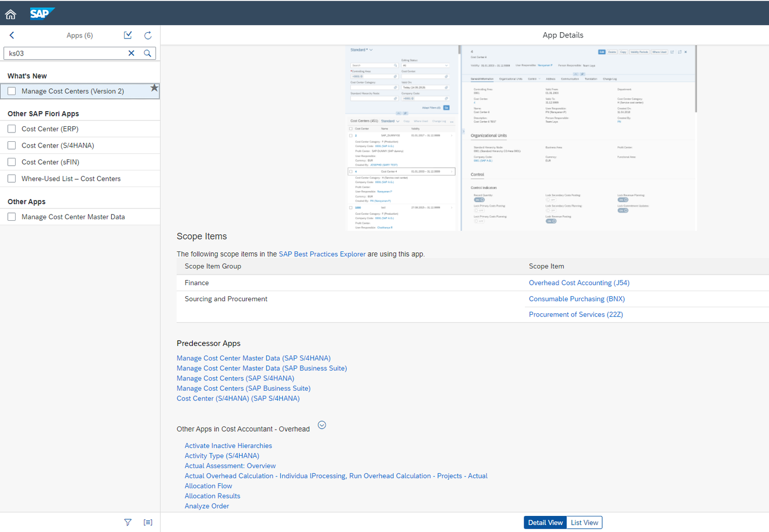Open Procurement of Services (22Z) link
The height and width of the screenshot is (532, 769).
(x=576, y=314)
